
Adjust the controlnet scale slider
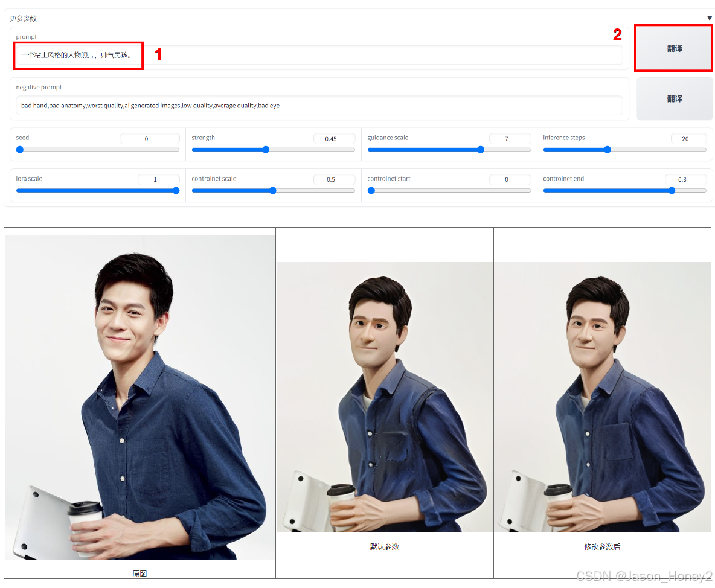pyautogui.click(x=273, y=191)
